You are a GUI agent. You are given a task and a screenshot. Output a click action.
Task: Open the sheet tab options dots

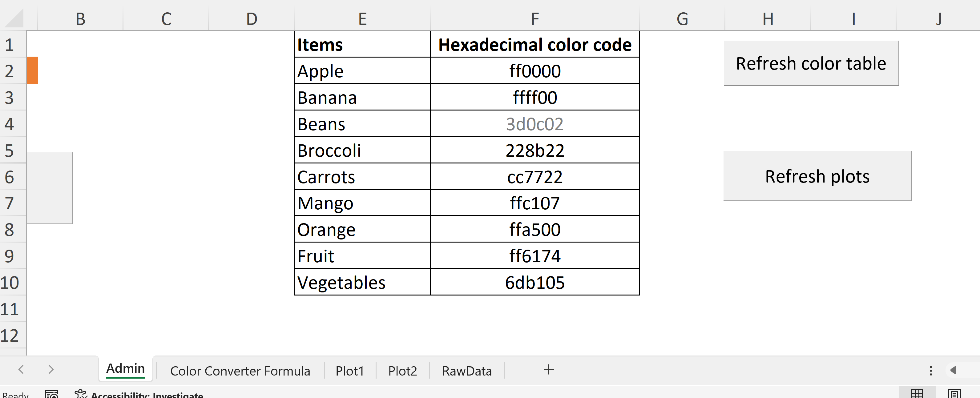pyautogui.click(x=930, y=371)
